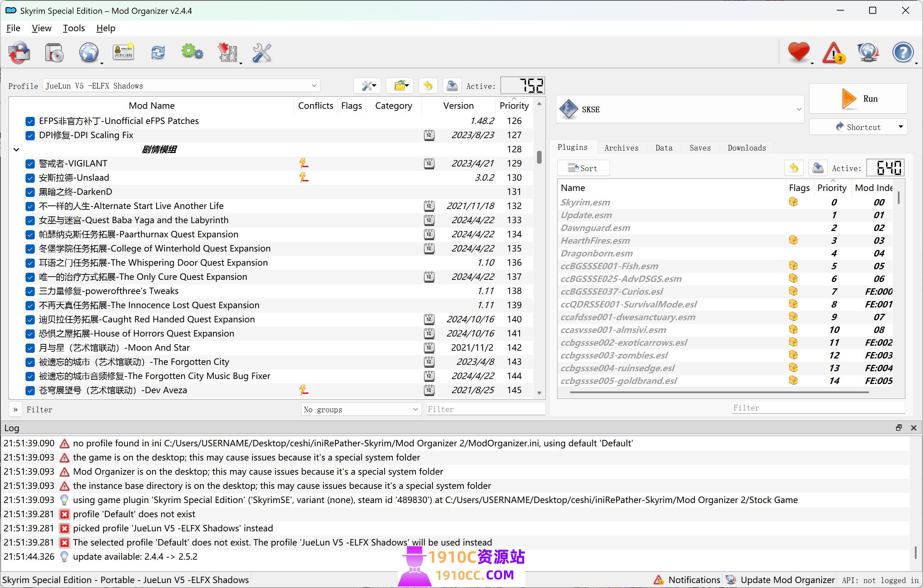This screenshot has height=588, width=923.
Task: Switch to the Downloads tab
Action: tap(747, 148)
